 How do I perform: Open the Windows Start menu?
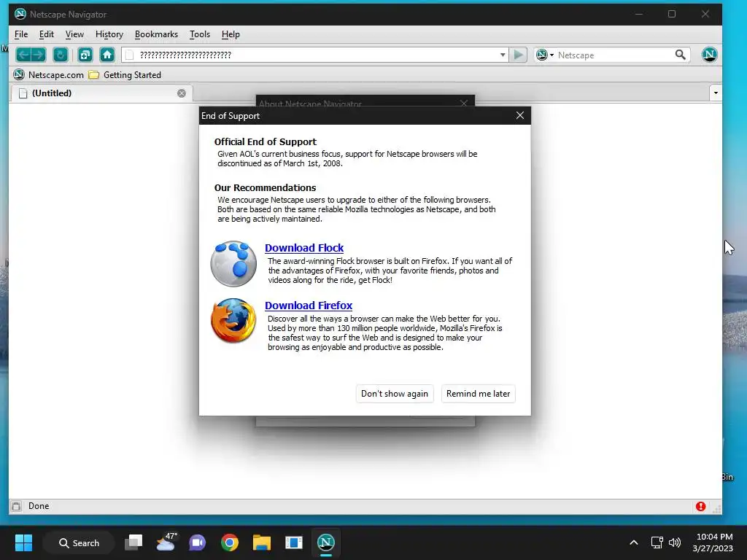point(23,542)
